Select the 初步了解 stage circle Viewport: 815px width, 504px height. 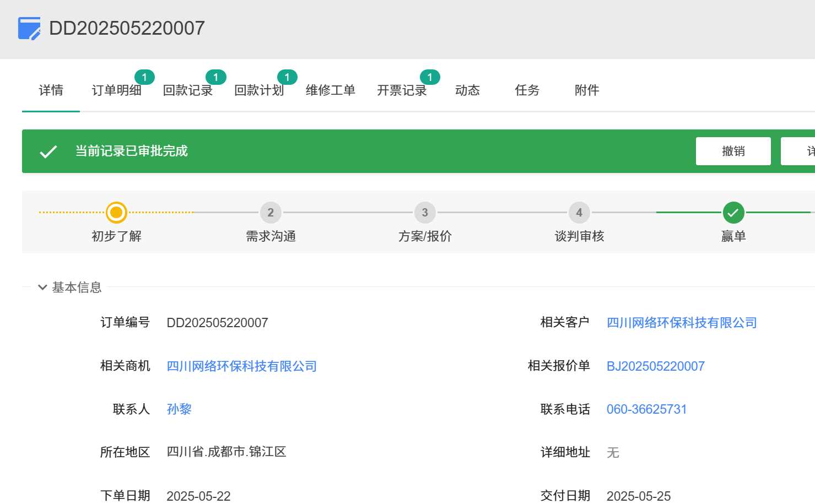[x=116, y=213]
